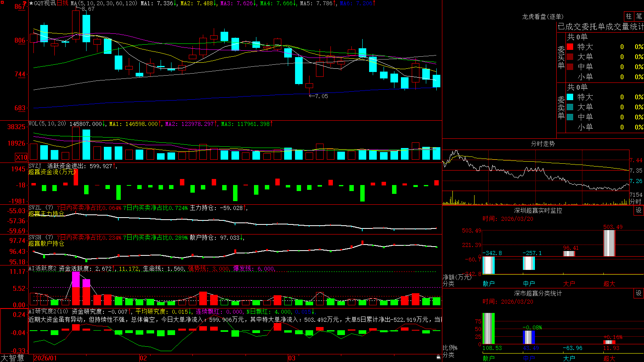Click the cyan 特大 swatch under 委卖单

click(x=570, y=97)
